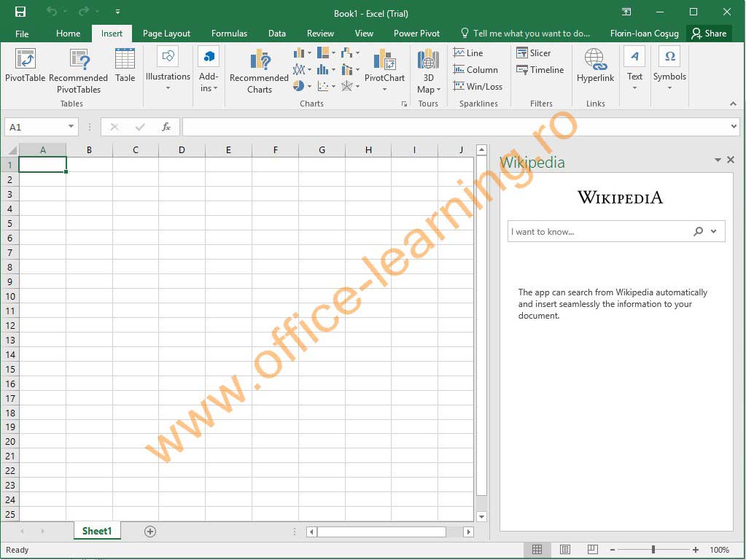Add a new sheet with the plus icon
The width and height of the screenshot is (746, 560).
coord(150,532)
